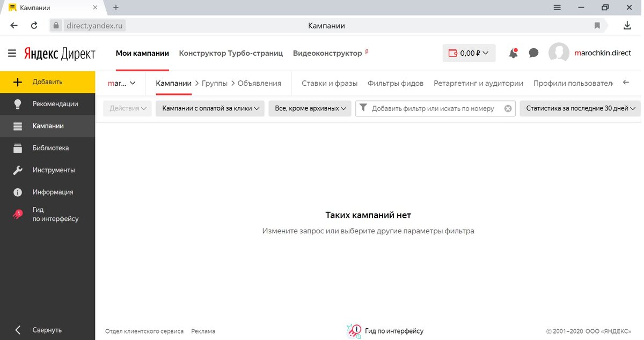This screenshot has height=340, width=644.
Task: Click the Добавить plus icon in sidebar
Action: pyautogui.click(x=18, y=82)
